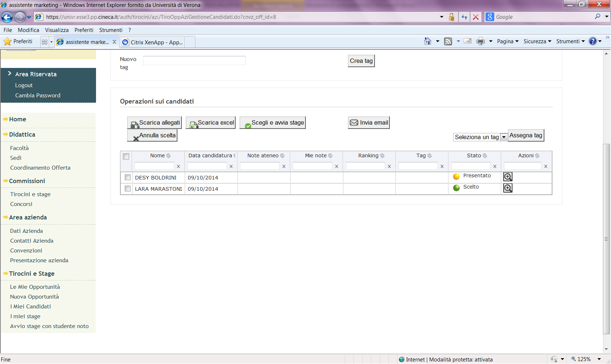Click the vertical page scrollbar
611x364 pixels.
point(606,238)
